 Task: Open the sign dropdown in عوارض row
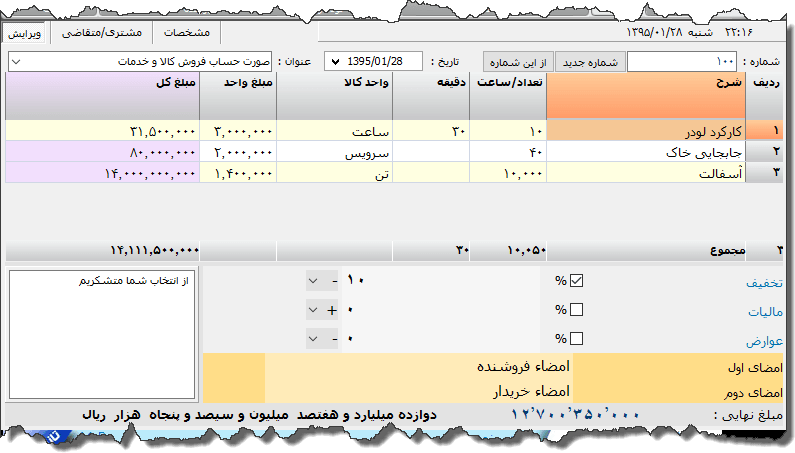coord(313,339)
